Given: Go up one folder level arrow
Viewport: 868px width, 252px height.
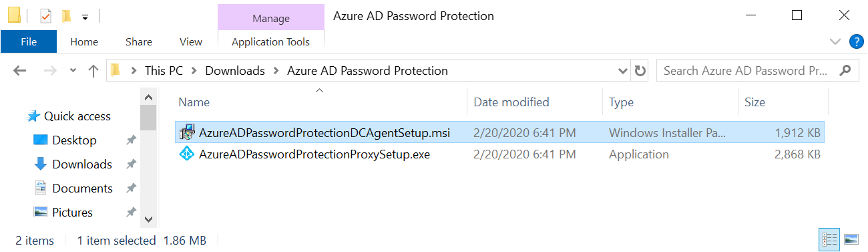Looking at the screenshot, I should 93,71.
